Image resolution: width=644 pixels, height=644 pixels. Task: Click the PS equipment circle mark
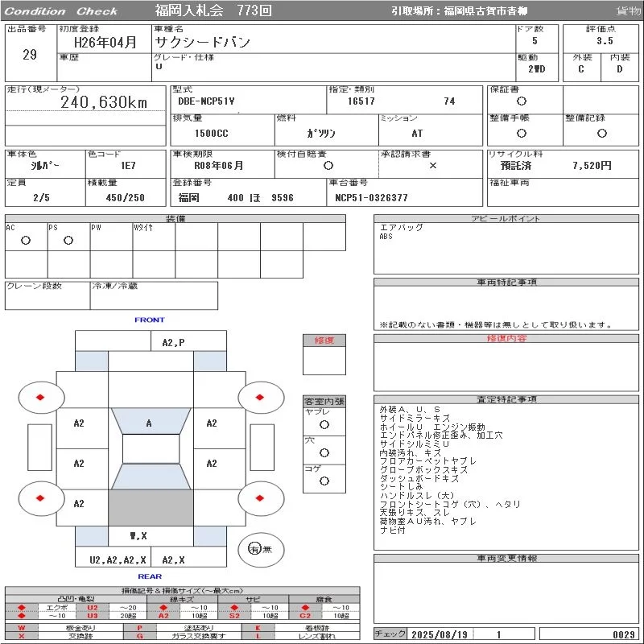click(x=68, y=240)
